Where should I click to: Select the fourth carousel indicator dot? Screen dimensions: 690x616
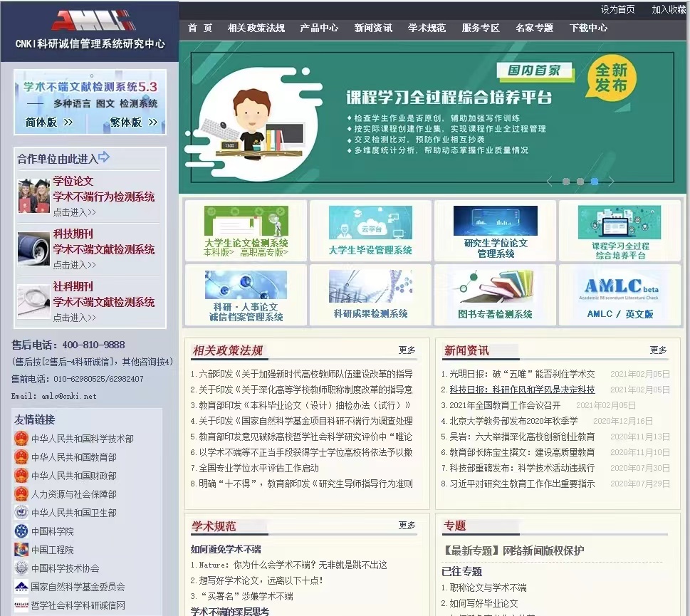coord(595,182)
